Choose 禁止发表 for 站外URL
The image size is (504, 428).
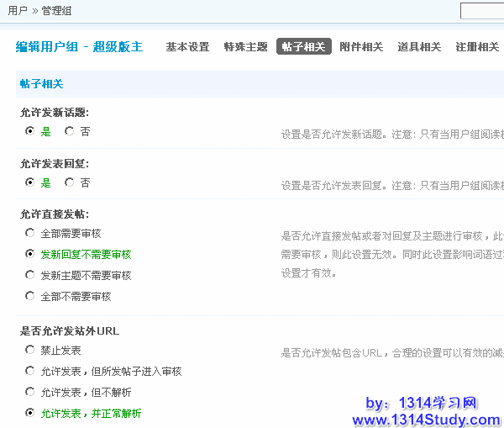[x=30, y=349]
